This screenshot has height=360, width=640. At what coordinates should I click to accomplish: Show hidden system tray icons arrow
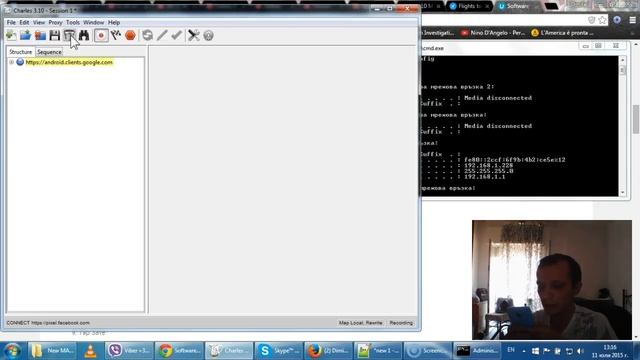coord(524,351)
